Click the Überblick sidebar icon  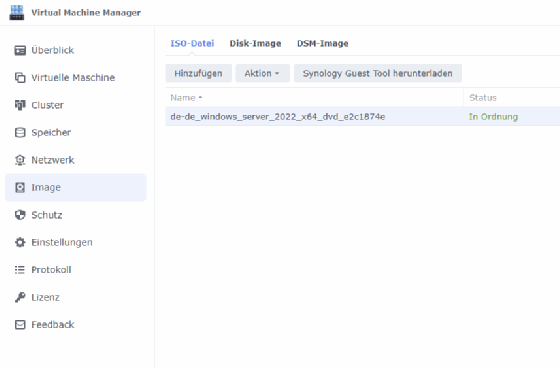(x=20, y=50)
